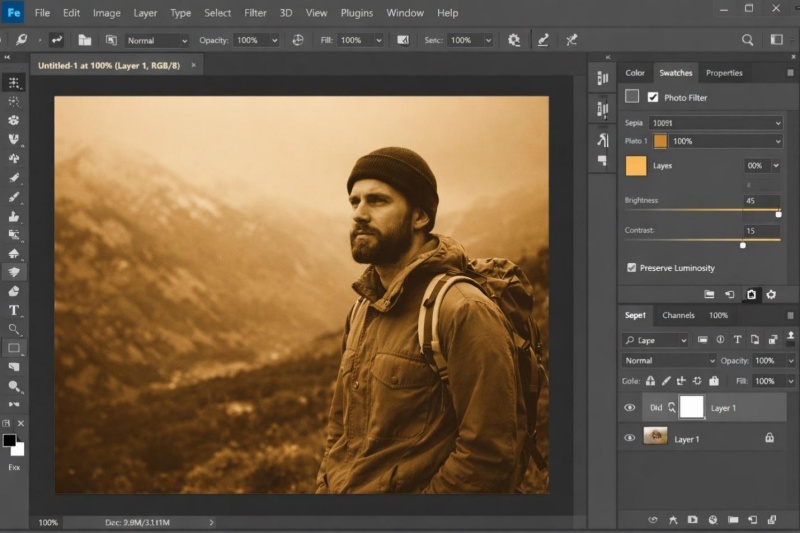
Task: Toggle the layer filter switch beside filter icons
Action: (790, 337)
